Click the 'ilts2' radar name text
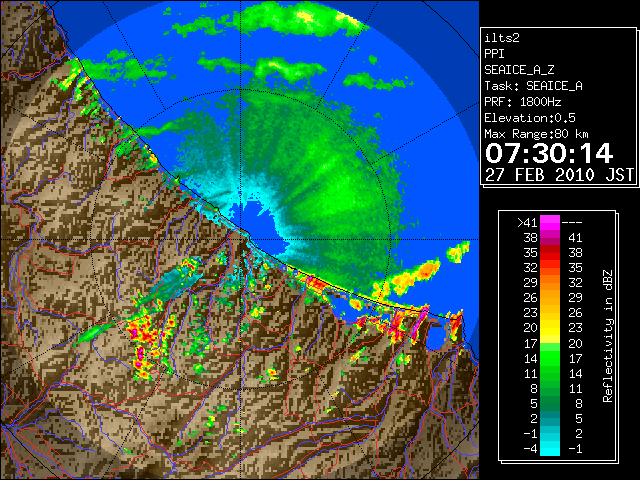Screen dimensions: 640x480 click(502, 38)
